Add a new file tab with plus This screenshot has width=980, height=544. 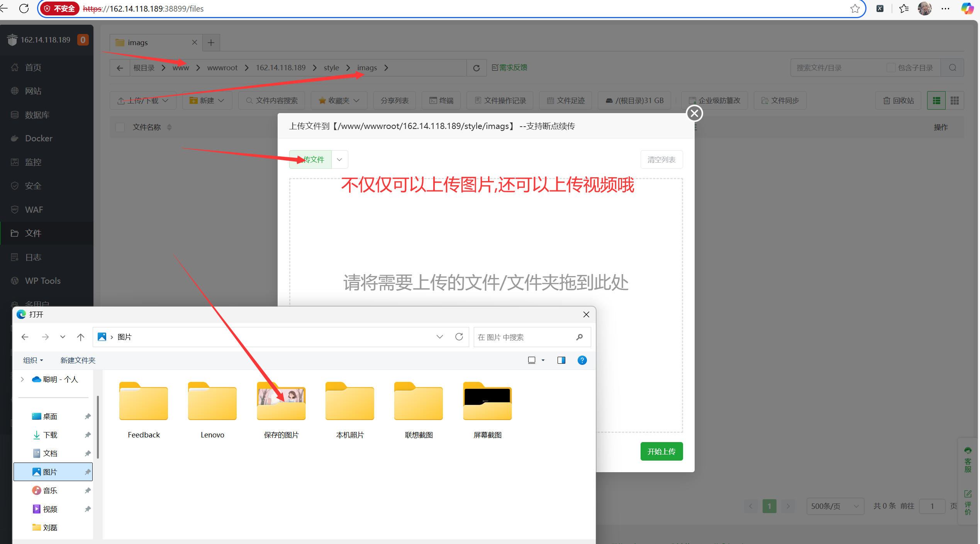tap(211, 42)
